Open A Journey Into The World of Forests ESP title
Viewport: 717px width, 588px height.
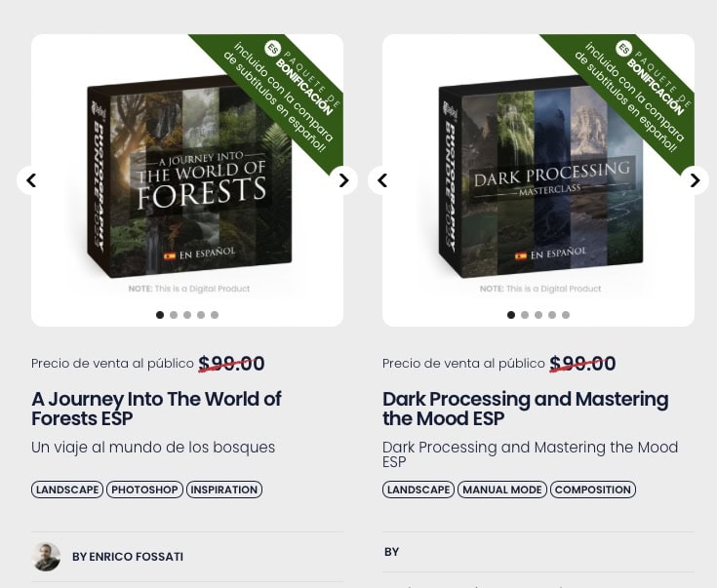[156, 409]
